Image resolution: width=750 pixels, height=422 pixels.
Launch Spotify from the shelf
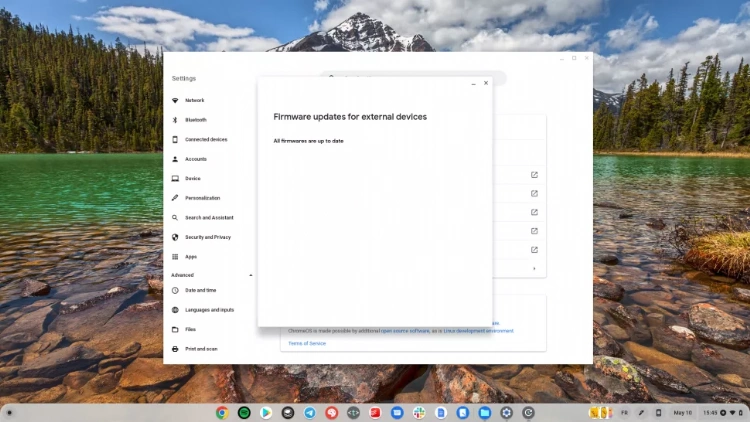point(244,412)
